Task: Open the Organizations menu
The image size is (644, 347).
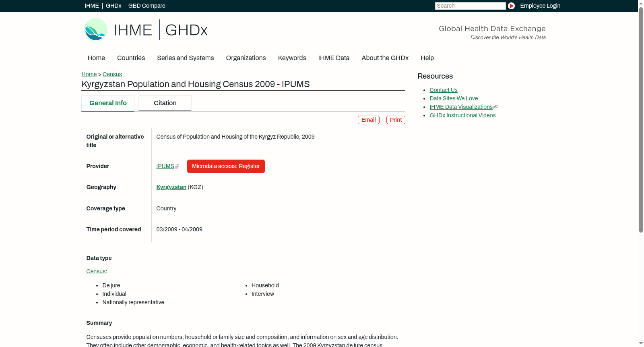Action: click(x=246, y=58)
